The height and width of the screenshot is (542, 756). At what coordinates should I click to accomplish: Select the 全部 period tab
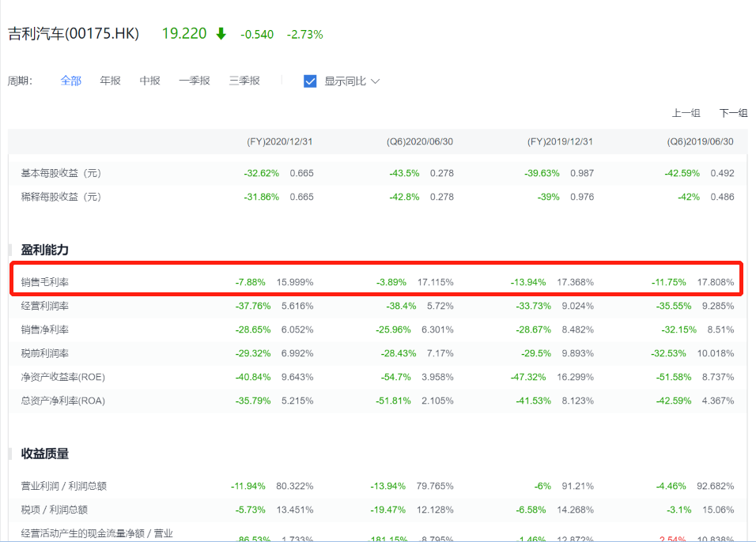pyautogui.click(x=71, y=81)
